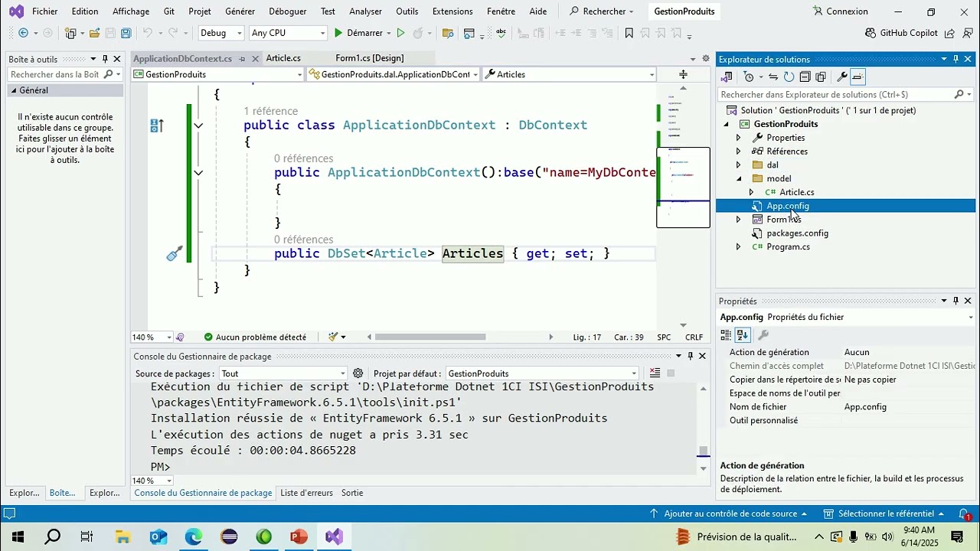Open the Générer menu
The image size is (980, 551).
[x=240, y=11]
